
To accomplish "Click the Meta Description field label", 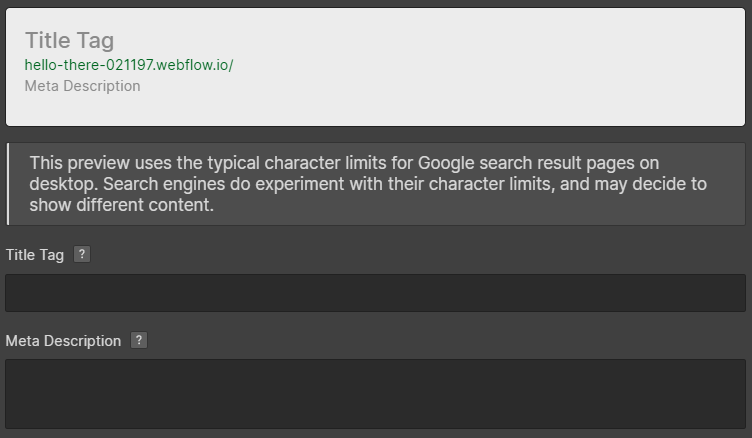I will tap(63, 341).
